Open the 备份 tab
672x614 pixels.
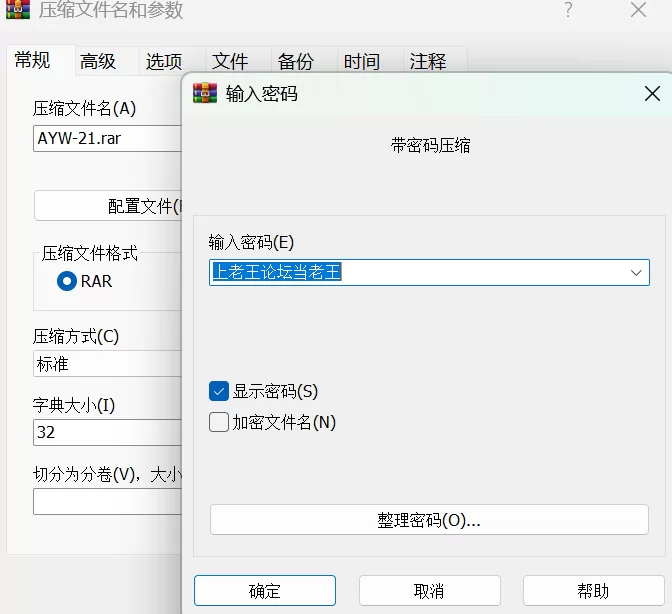coord(295,61)
